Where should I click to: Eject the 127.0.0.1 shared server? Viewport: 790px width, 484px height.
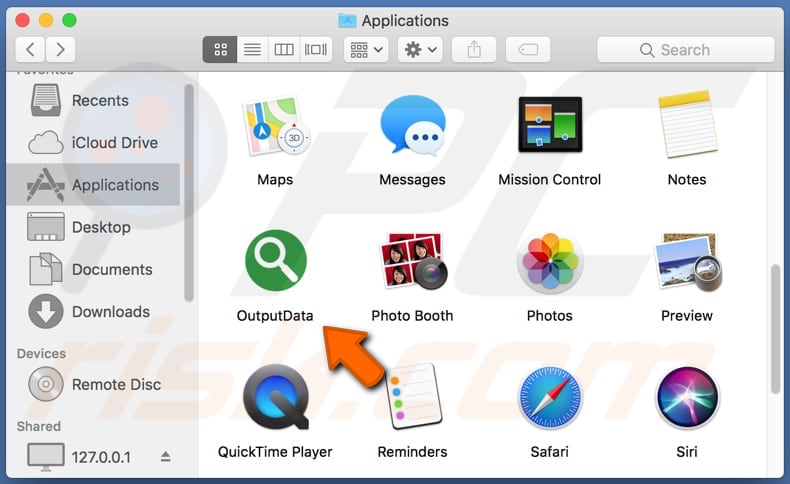point(165,457)
